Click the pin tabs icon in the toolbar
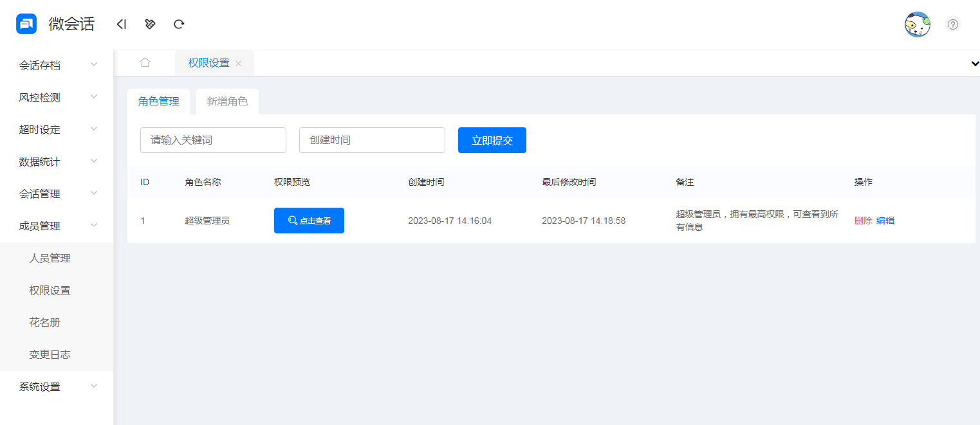Screen dimensions: 980x425 (x=150, y=24)
